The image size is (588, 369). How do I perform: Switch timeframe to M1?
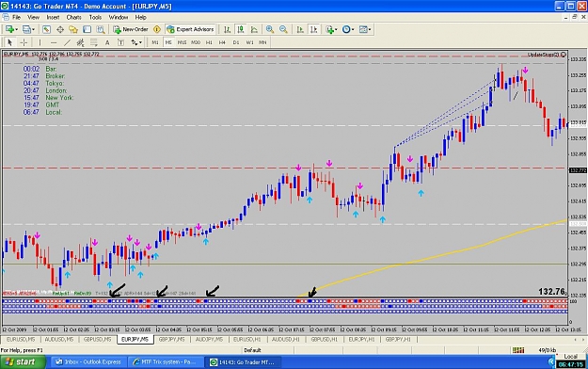click(155, 42)
